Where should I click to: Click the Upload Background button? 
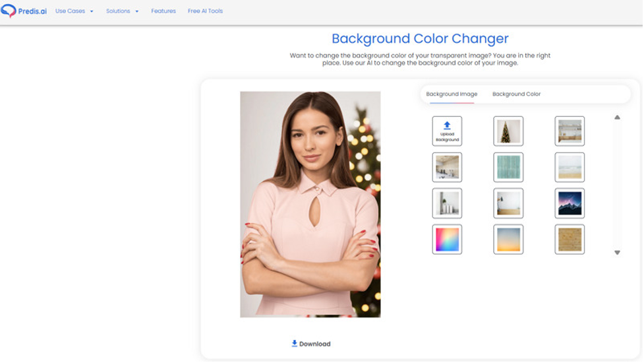pos(447,131)
